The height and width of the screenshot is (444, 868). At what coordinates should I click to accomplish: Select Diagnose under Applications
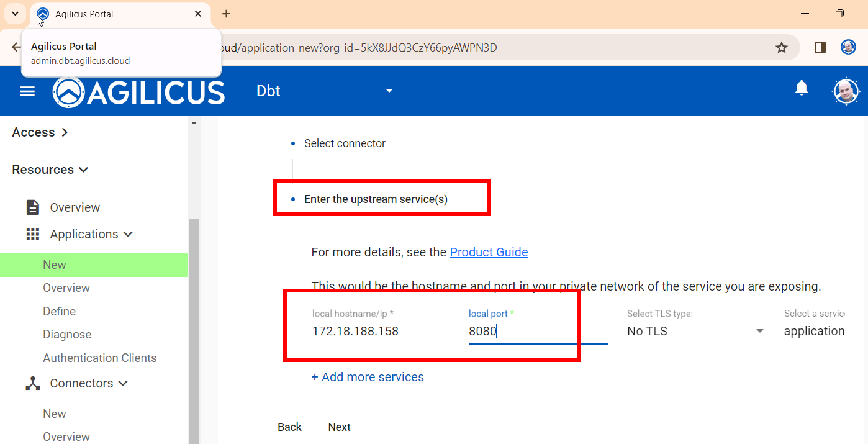(67, 335)
